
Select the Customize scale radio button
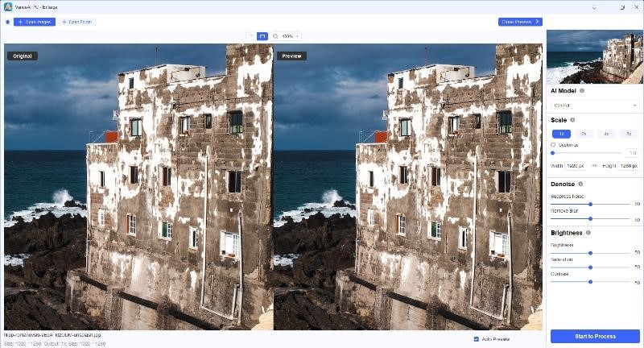click(553, 145)
